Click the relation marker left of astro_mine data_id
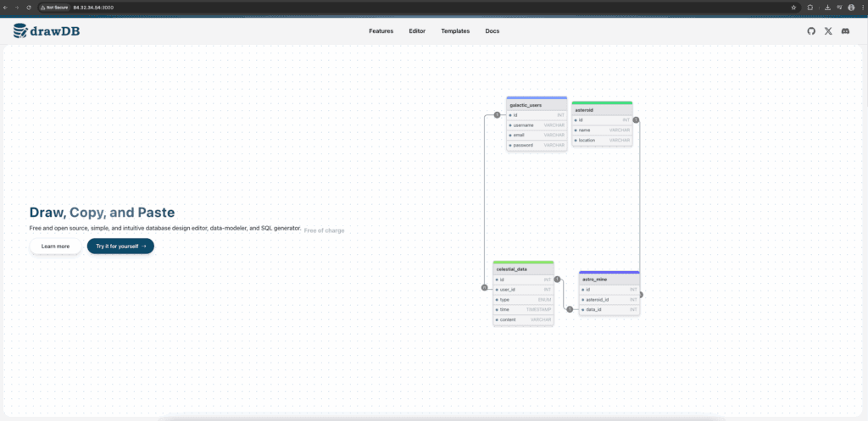Image resolution: width=868 pixels, height=421 pixels. (x=570, y=309)
